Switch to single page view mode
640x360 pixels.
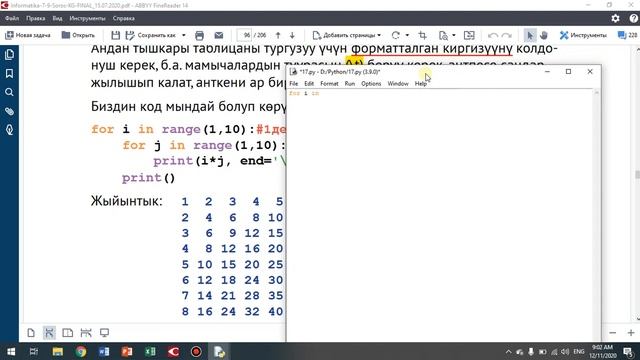click(31, 333)
